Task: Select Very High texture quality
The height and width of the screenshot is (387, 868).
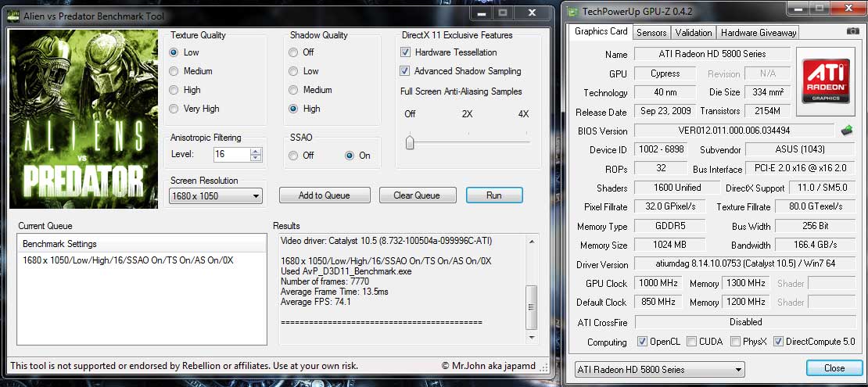Action: pos(174,109)
